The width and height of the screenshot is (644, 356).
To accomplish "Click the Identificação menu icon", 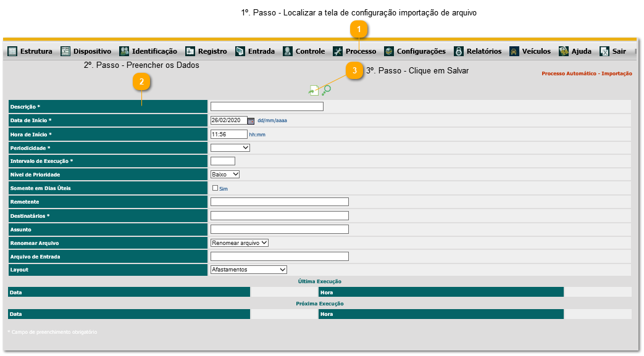I will point(124,51).
